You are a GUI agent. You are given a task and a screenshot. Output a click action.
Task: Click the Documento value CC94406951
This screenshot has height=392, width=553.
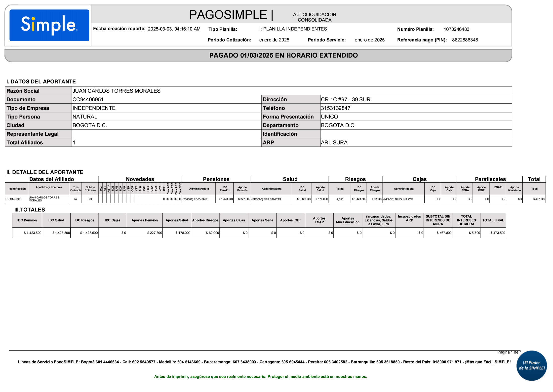[x=88, y=100]
